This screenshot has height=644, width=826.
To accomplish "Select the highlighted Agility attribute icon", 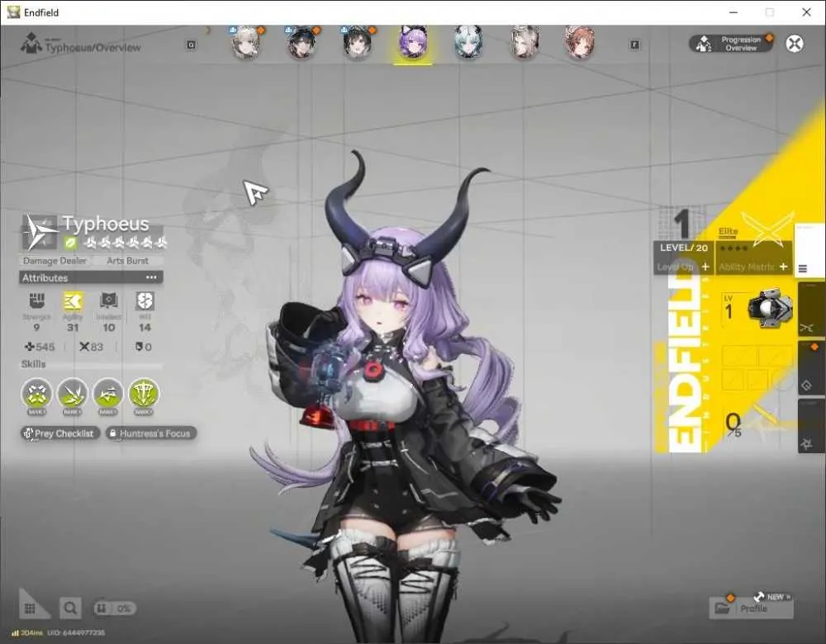I will (73, 301).
